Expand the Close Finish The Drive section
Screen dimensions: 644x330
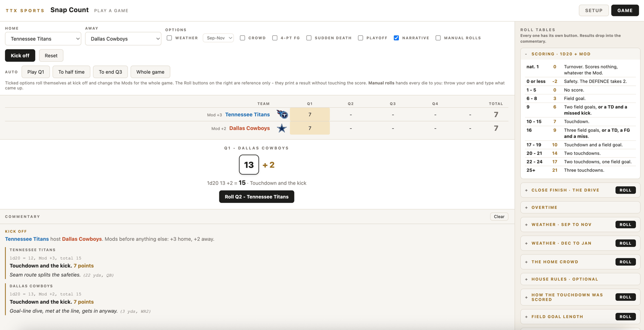pos(565,190)
